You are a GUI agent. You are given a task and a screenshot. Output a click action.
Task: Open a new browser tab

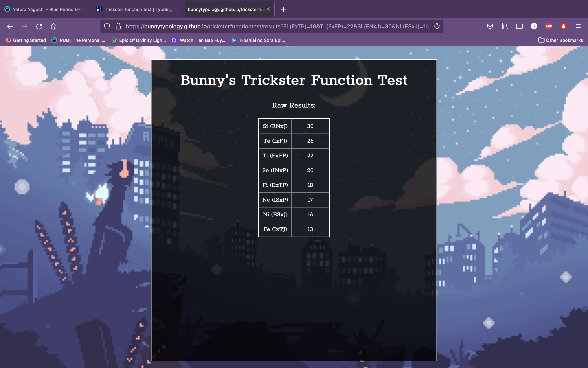[284, 9]
